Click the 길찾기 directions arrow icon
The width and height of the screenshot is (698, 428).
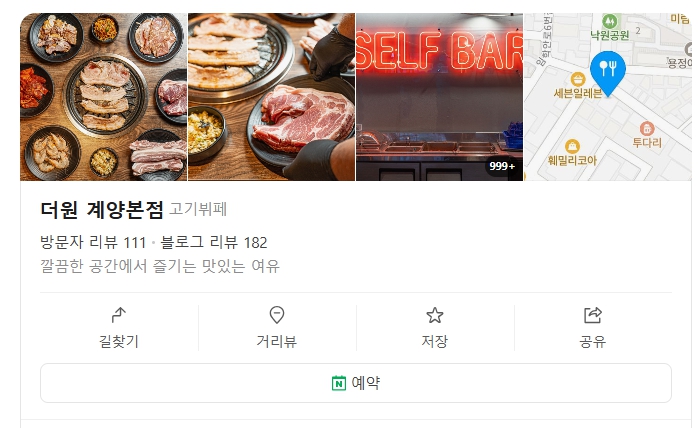point(119,315)
